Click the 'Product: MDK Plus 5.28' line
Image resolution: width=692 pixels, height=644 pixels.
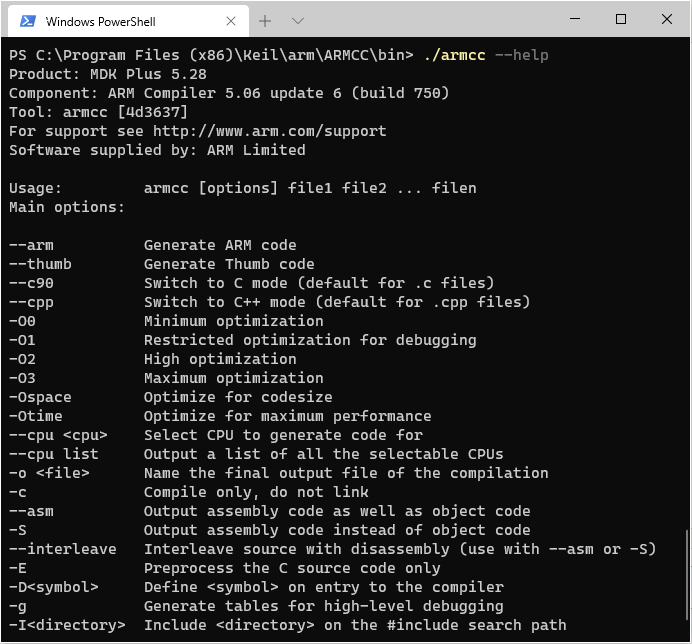click(108, 74)
